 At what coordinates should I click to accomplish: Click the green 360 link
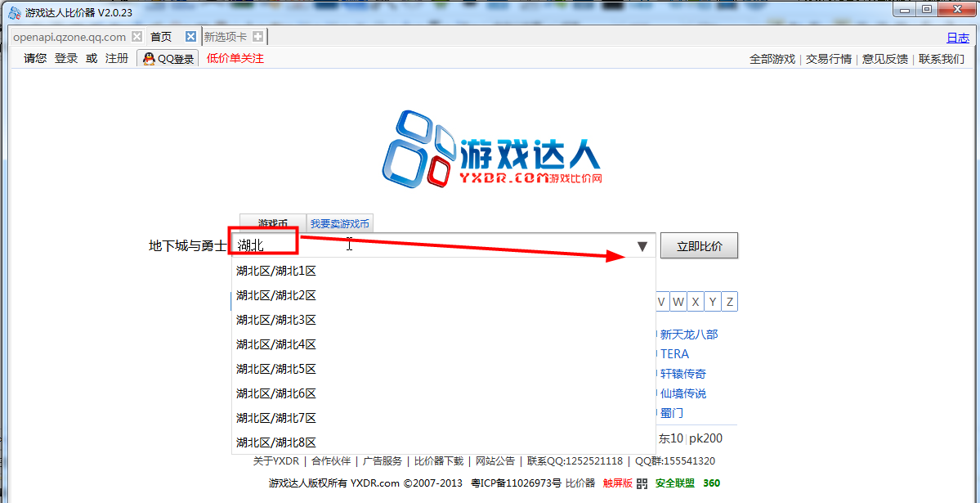point(711,483)
